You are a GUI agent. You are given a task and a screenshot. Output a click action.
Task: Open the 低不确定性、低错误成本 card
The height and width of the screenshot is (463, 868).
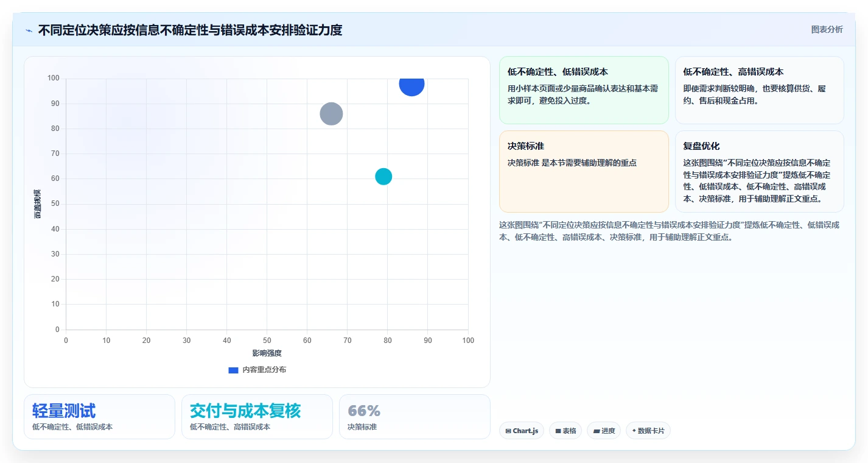(584, 90)
